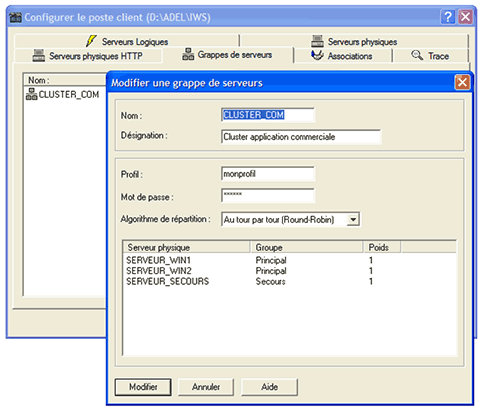Click the magnifier icon on Trace tab
481x409 pixels.
point(417,55)
